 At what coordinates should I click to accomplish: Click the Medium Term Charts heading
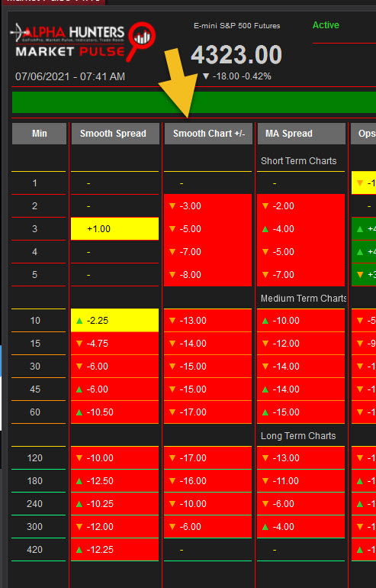(304, 299)
